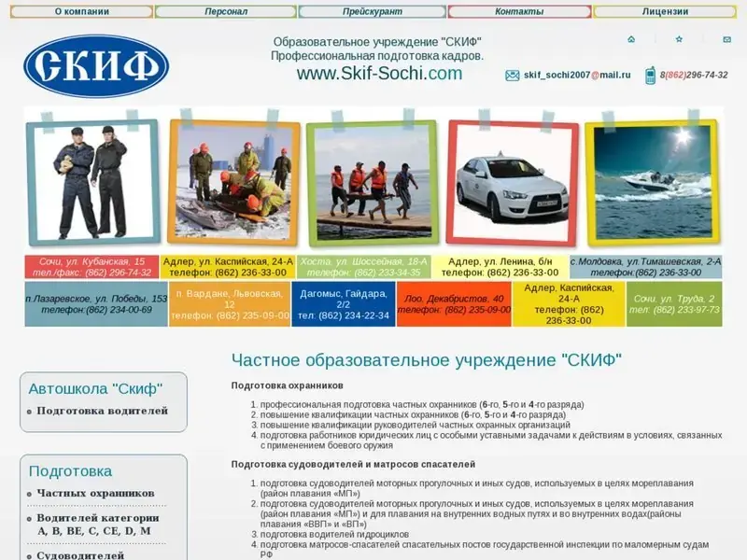
Task: Open the Контакты menu item
Action: point(519,11)
